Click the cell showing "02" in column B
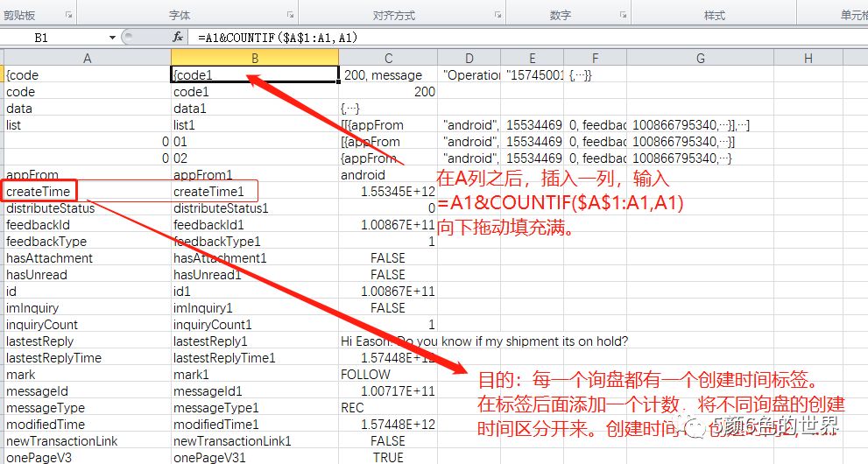The height and width of the screenshot is (464, 868). pos(255,158)
